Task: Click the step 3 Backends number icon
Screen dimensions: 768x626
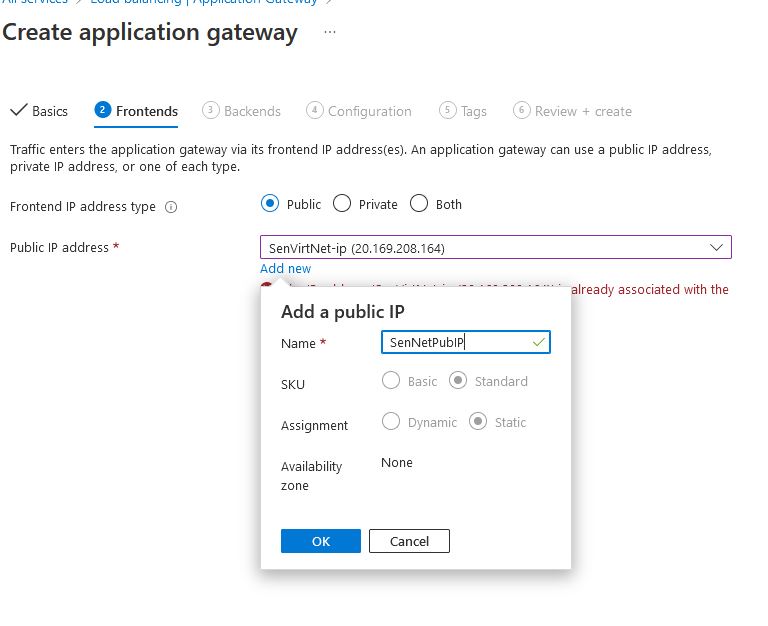Action: [210, 110]
